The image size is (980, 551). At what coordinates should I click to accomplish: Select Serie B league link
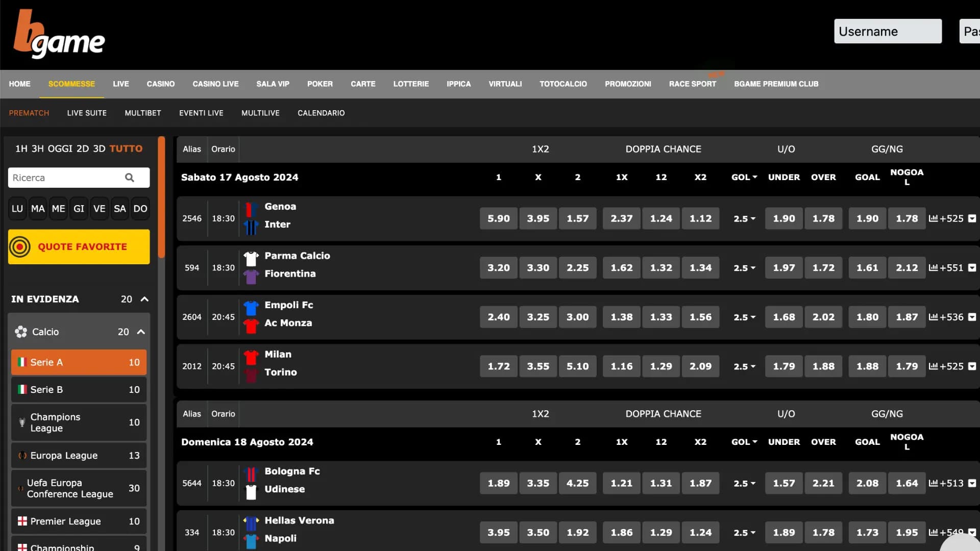coord(46,390)
